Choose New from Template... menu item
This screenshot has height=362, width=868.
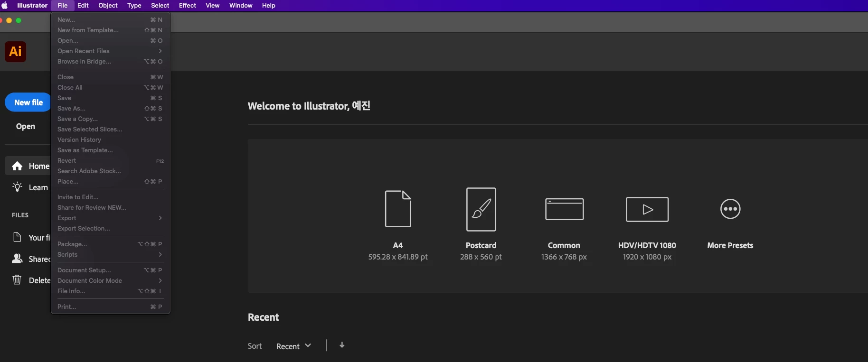(x=110, y=30)
